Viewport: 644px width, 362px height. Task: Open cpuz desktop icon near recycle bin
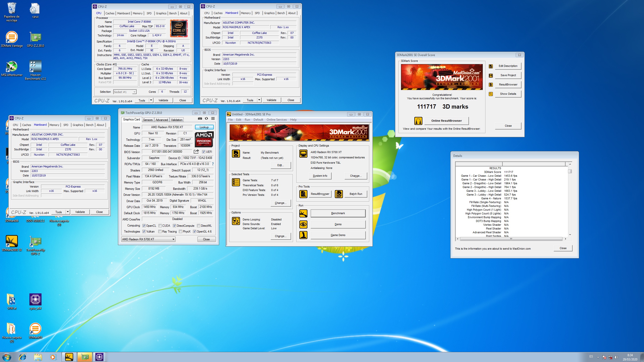click(x=35, y=11)
